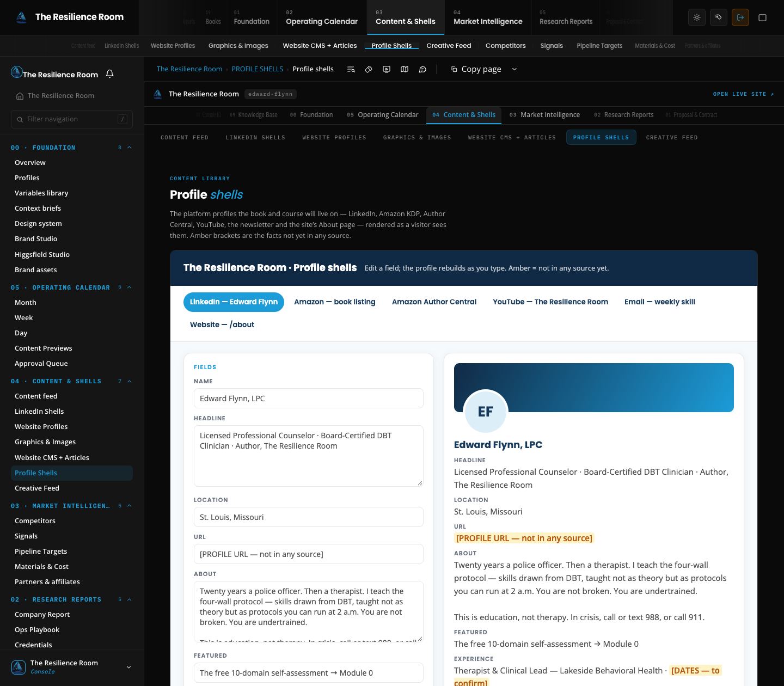Open the Website — /about profile tab
Viewport: 784px width, 686px height.
[222, 324]
